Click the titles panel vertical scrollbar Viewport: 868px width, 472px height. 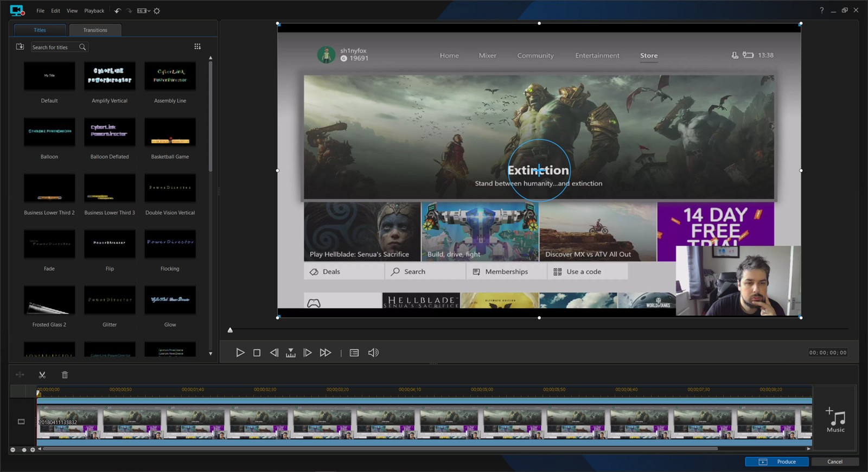pos(210,117)
